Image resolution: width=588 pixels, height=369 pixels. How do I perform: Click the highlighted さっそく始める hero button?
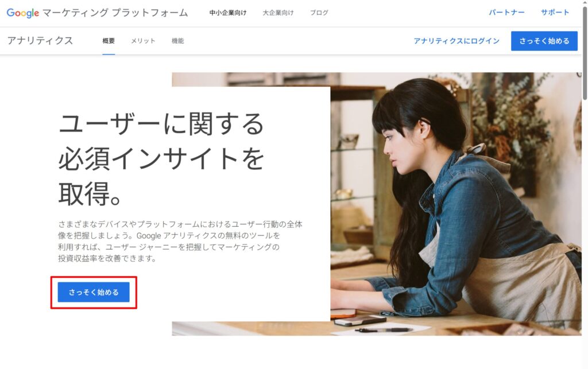tap(94, 292)
